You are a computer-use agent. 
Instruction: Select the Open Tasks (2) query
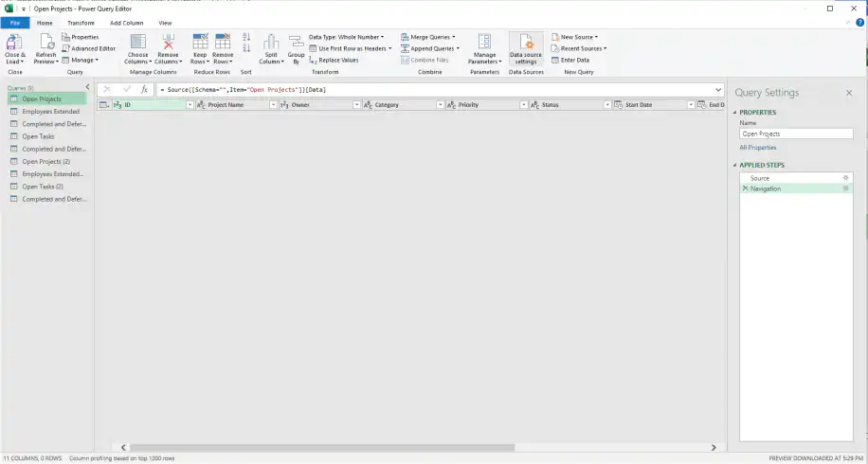point(47,187)
